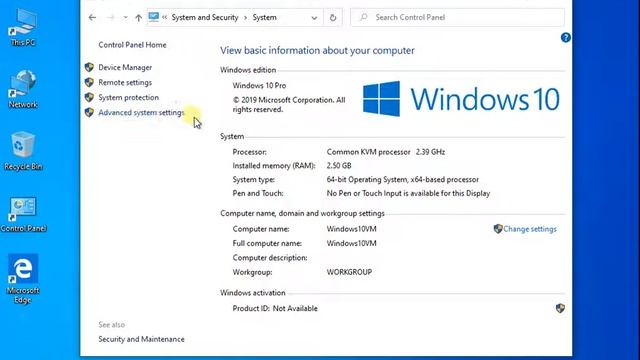640x360 pixels.
Task: Open System protection link
Action: click(x=128, y=98)
